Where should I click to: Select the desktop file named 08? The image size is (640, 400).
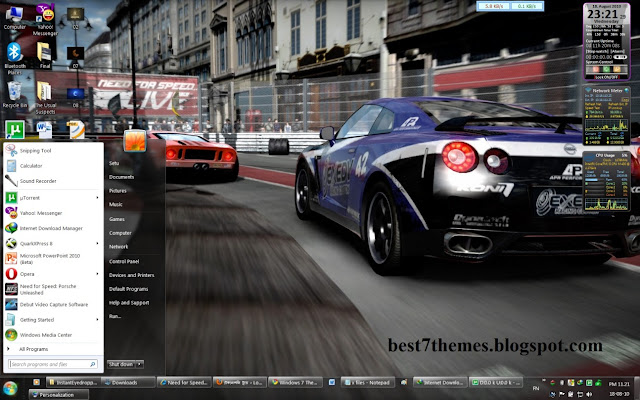[76, 98]
